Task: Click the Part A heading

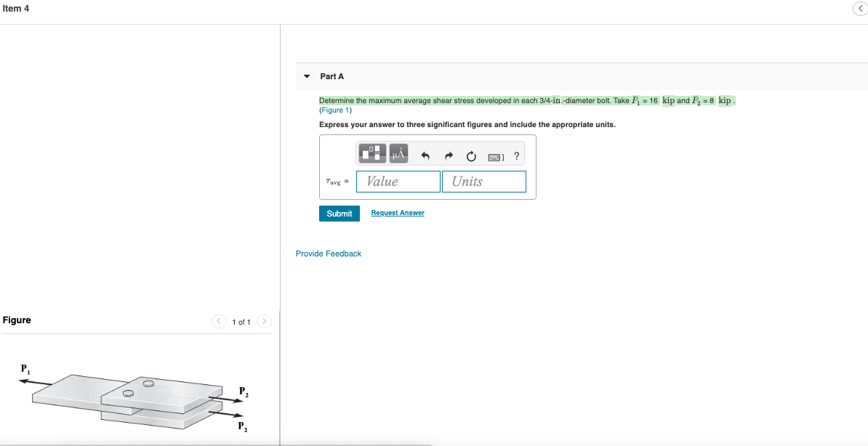Action: pyautogui.click(x=332, y=76)
